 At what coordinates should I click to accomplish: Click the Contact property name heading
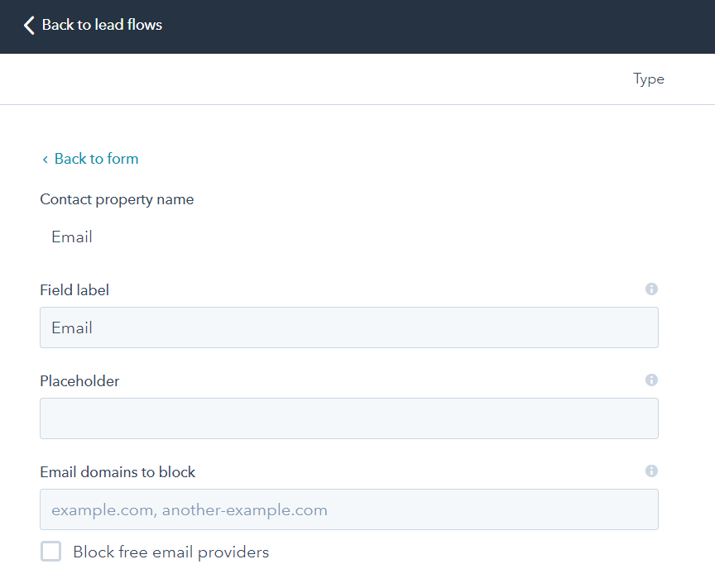(117, 199)
